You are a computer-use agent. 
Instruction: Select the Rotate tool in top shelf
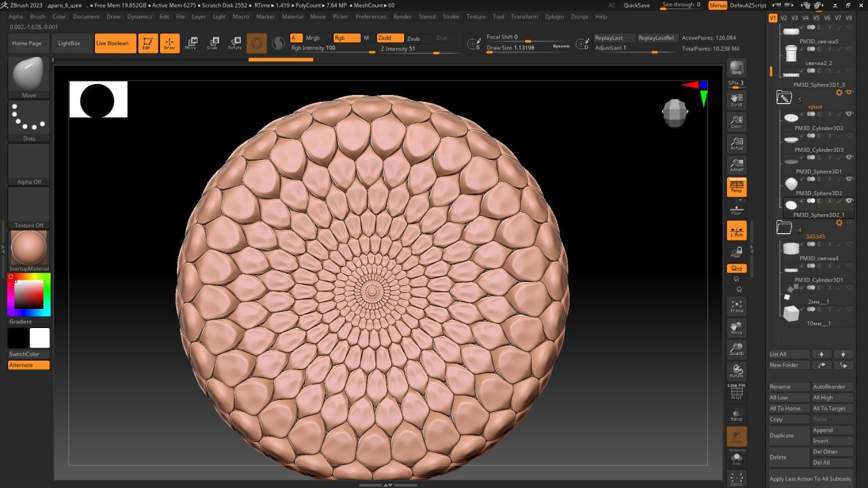click(235, 43)
